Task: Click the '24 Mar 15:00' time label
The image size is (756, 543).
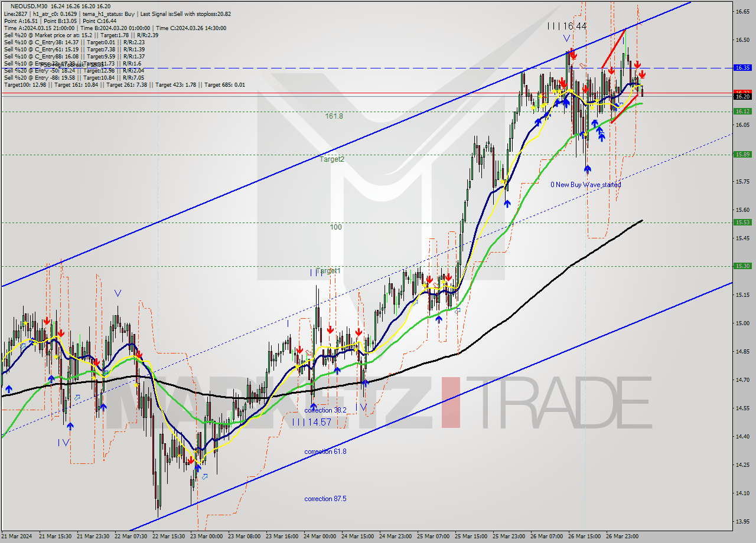Action: (358, 537)
